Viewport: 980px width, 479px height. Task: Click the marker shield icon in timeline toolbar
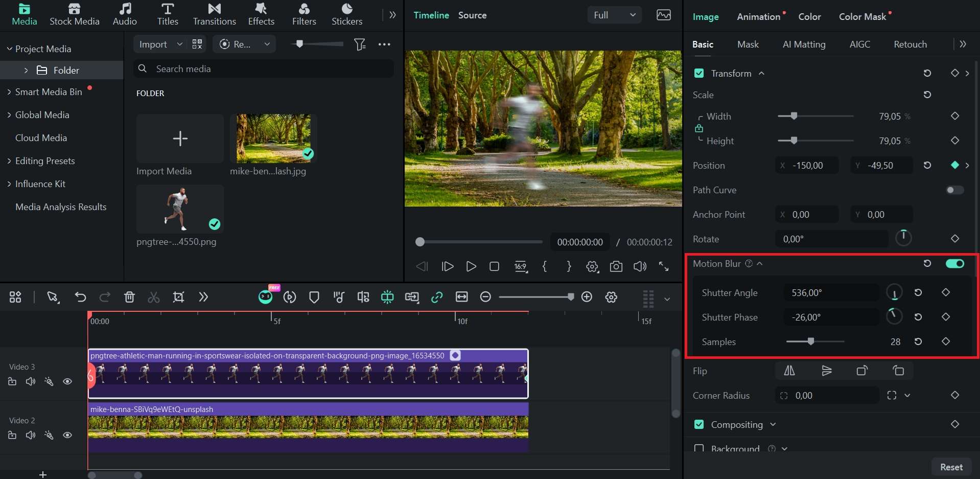pyautogui.click(x=314, y=297)
